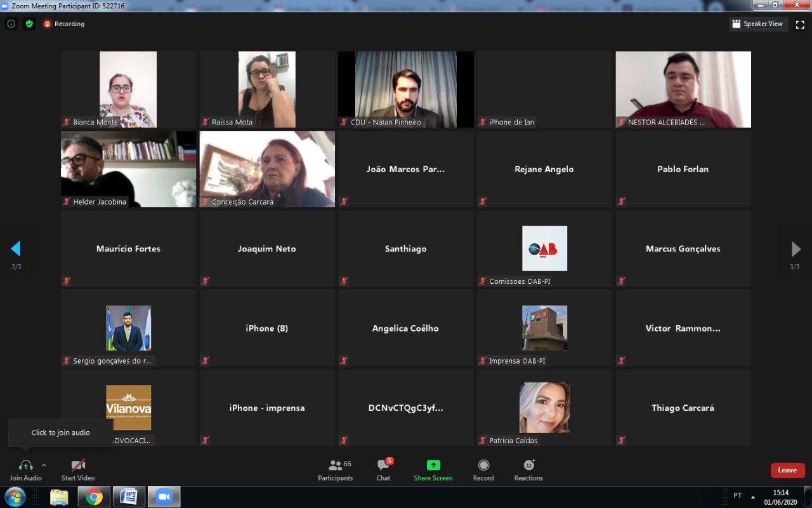
Task: Open the Participants panel
Action: click(x=336, y=470)
